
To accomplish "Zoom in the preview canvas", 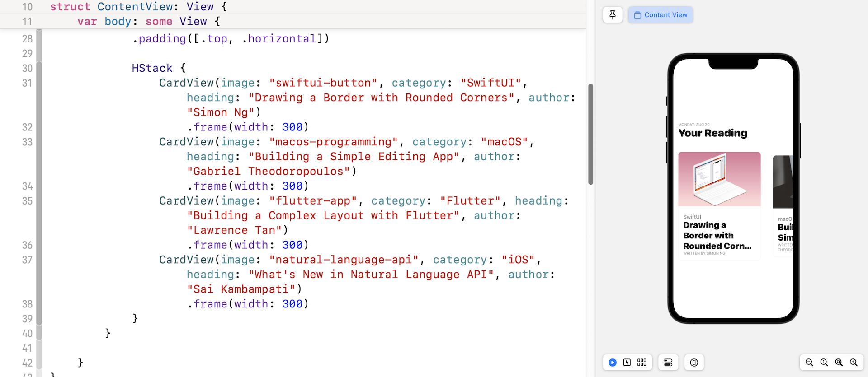I will coord(854,363).
